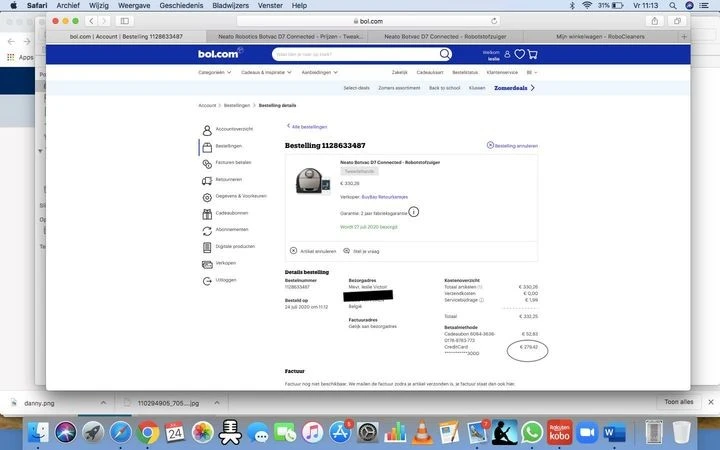The width and height of the screenshot is (720, 450).
Task: Open Google Chrome icon in Dock
Action: click(x=147, y=433)
